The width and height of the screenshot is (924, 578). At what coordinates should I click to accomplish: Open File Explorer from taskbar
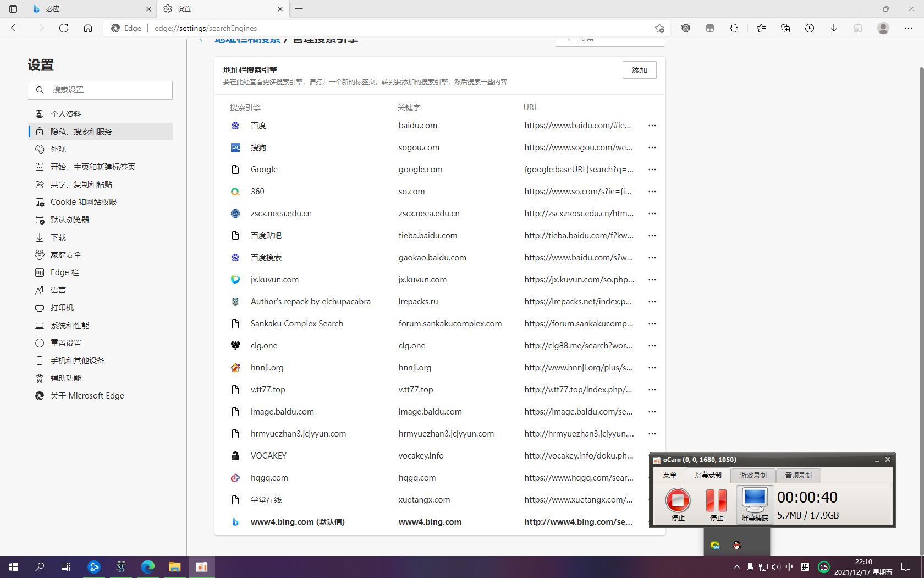click(x=174, y=567)
